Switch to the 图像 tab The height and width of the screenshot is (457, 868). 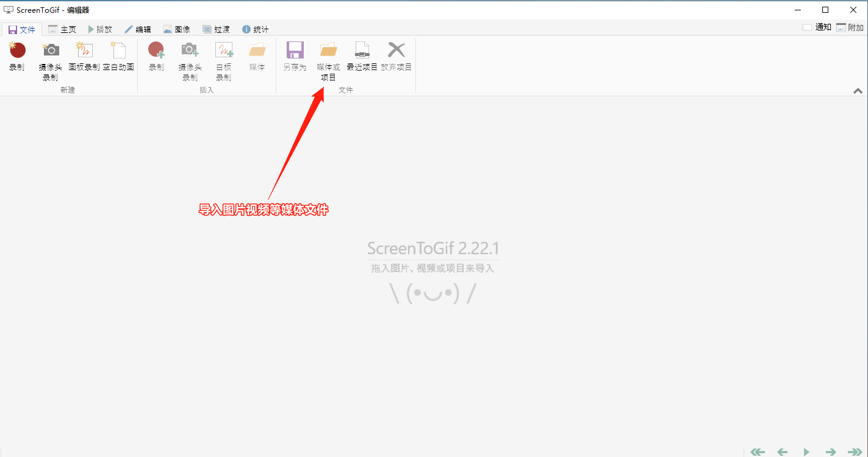point(177,29)
